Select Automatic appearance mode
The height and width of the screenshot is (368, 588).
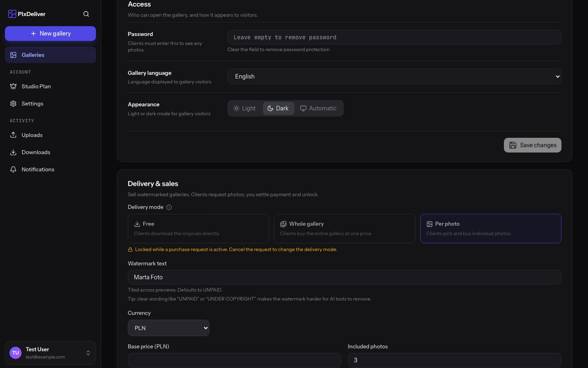[318, 108]
